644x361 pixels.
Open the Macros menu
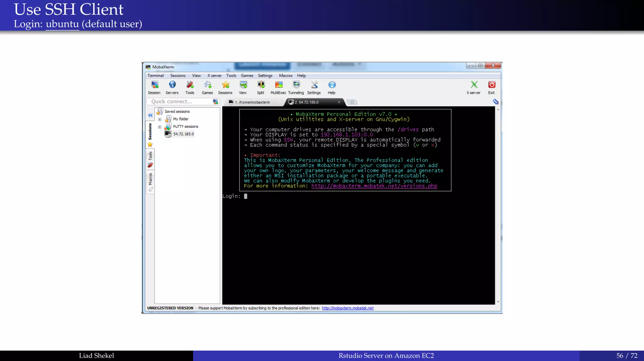click(286, 76)
